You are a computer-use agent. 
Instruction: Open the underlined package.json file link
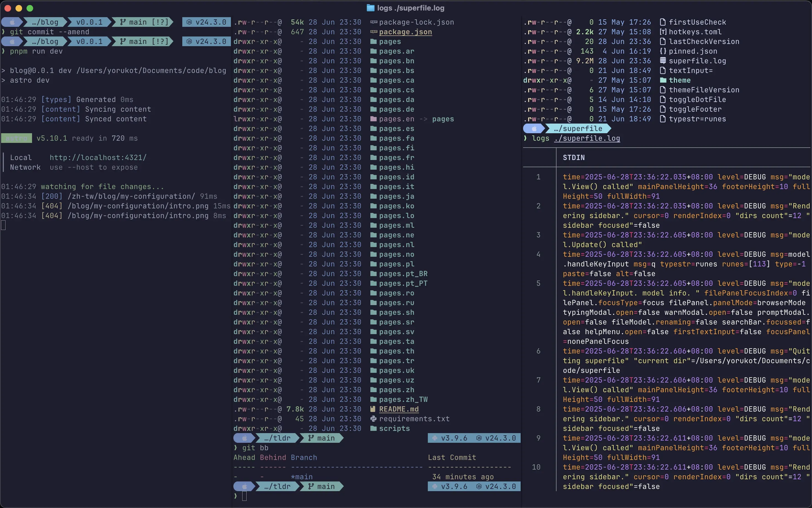405,32
